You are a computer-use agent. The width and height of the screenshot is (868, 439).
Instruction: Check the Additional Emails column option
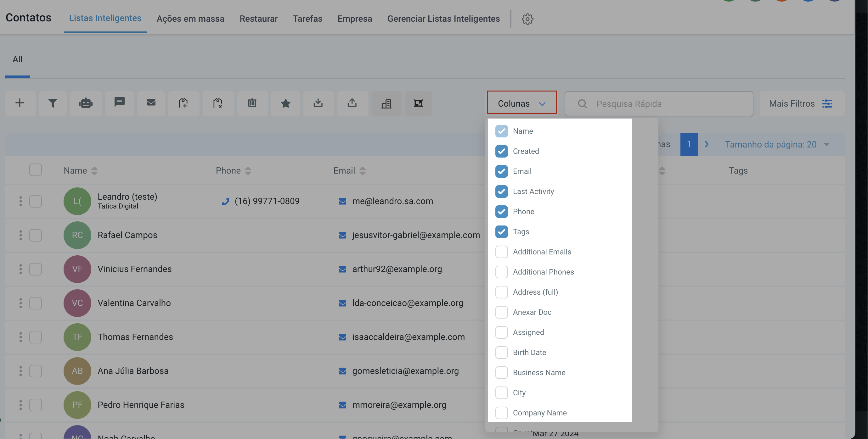(x=501, y=252)
